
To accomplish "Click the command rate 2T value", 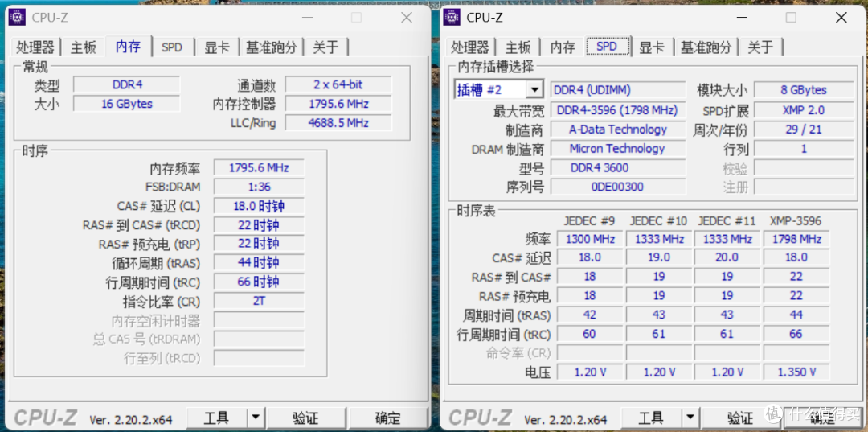I will coord(259,301).
